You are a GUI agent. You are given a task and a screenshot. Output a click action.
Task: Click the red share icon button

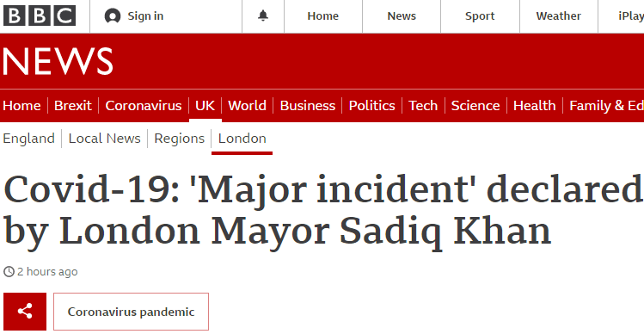[25, 312]
